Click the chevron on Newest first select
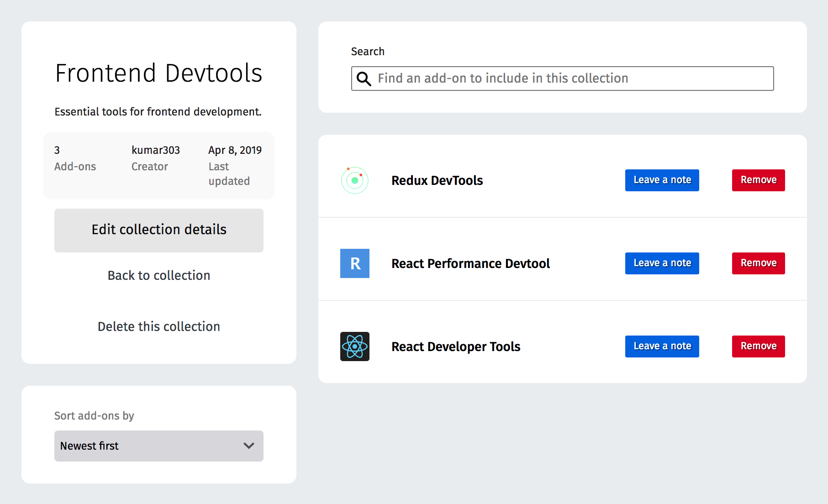This screenshot has width=828, height=504. pos(249,446)
